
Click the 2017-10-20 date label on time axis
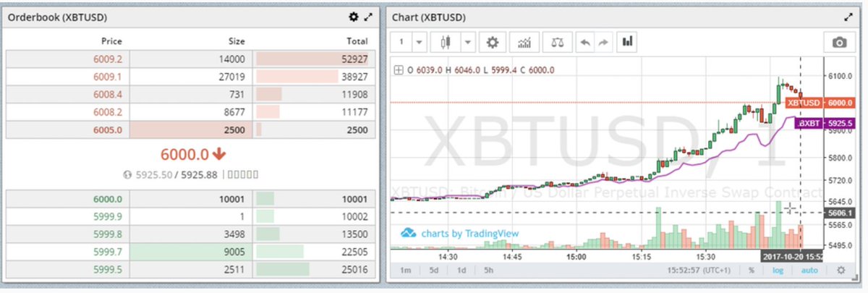click(792, 255)
